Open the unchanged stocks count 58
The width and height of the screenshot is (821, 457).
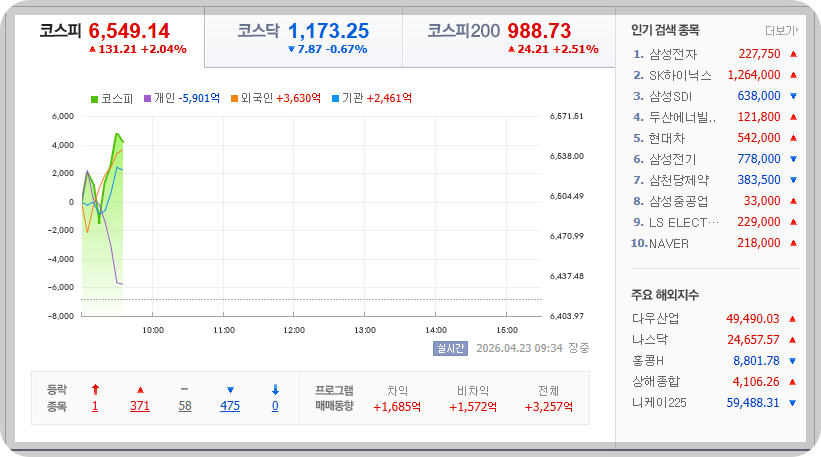click(185, 406)
